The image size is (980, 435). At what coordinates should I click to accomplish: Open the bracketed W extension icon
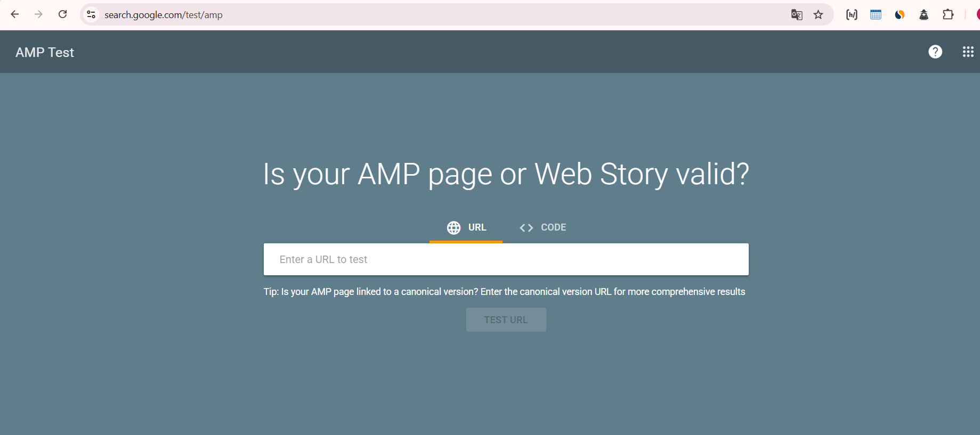[x=852, y=14]
